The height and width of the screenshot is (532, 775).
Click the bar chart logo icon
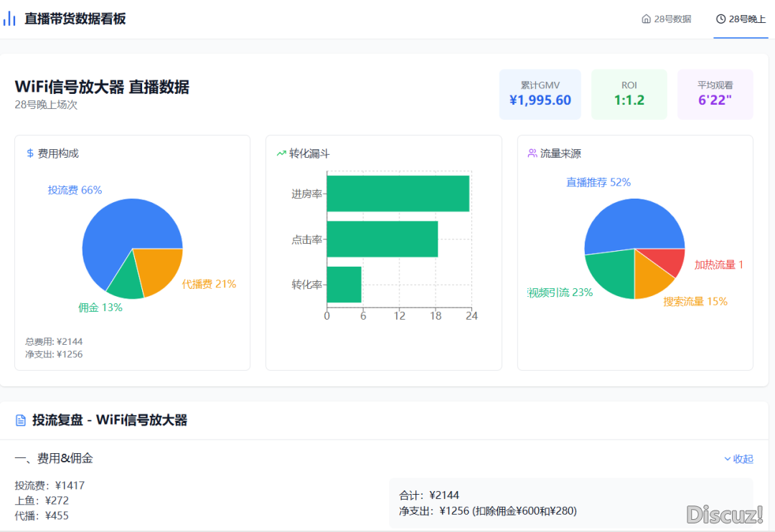pos(9,19)
